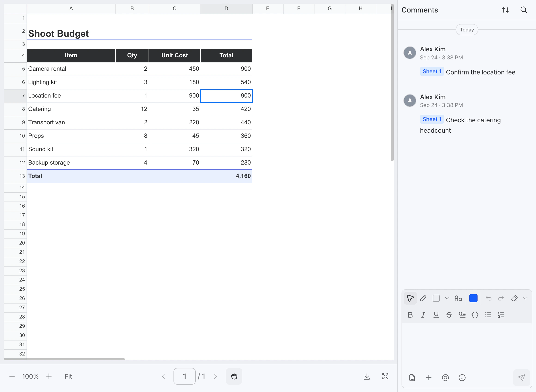Attach a document to the comment

point(412,377)
